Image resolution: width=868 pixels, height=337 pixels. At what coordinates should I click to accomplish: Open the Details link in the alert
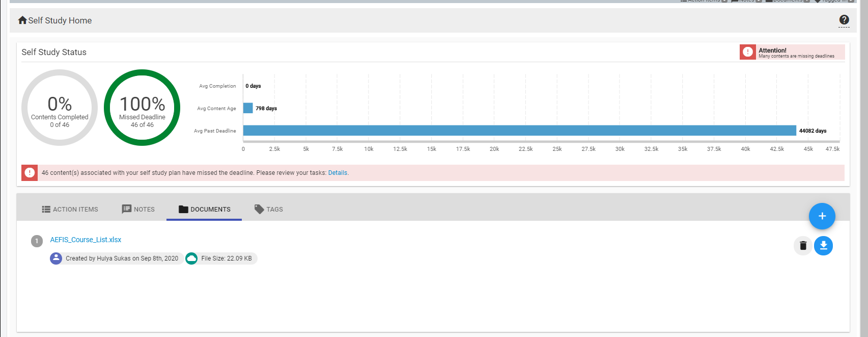(x=338, y=173)
